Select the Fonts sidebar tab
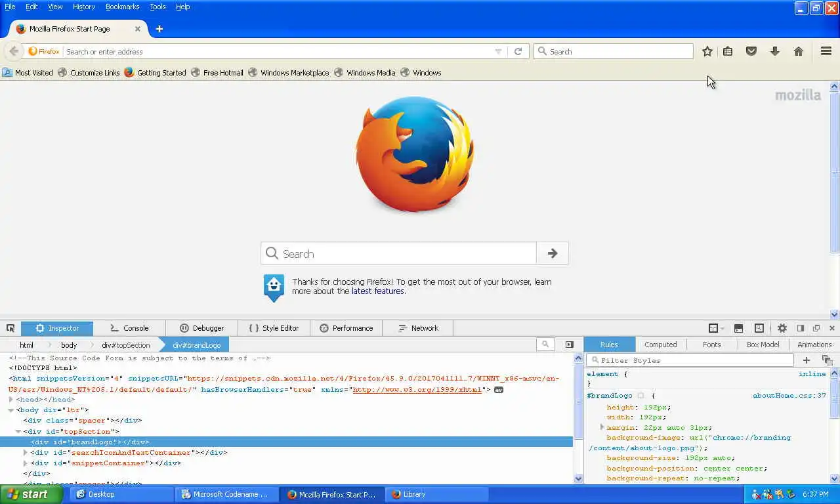 point(711,345)
